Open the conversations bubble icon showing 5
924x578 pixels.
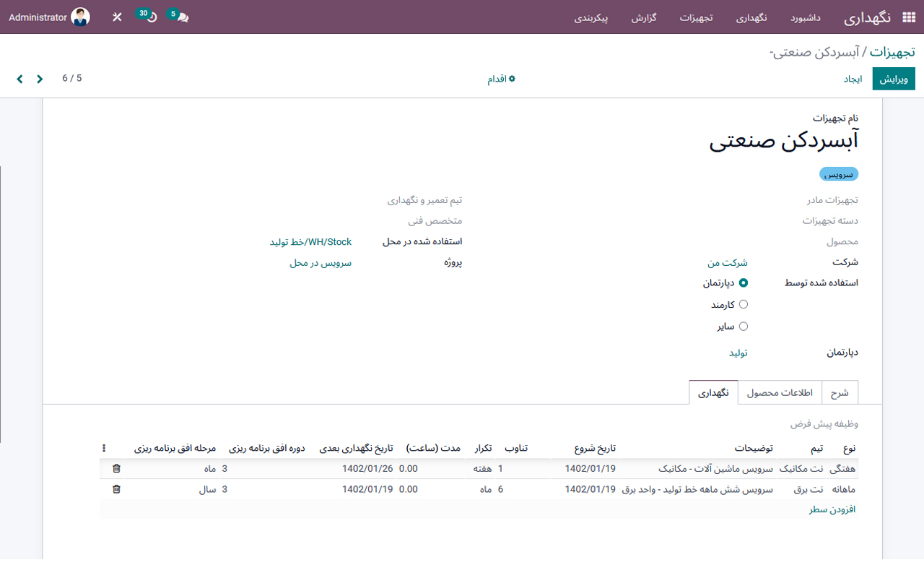point(180,16)
